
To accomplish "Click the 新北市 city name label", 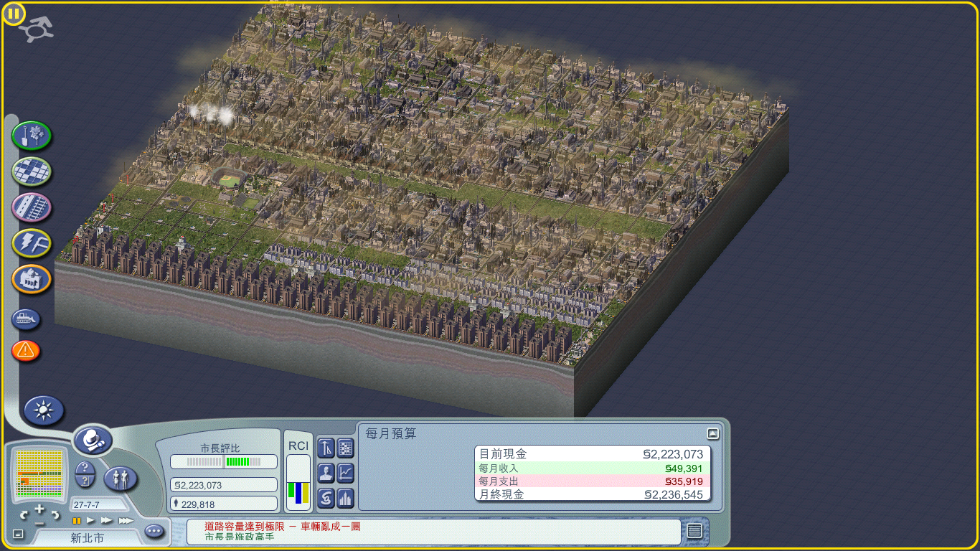I will pyautogui.click(x=87, y=537).
